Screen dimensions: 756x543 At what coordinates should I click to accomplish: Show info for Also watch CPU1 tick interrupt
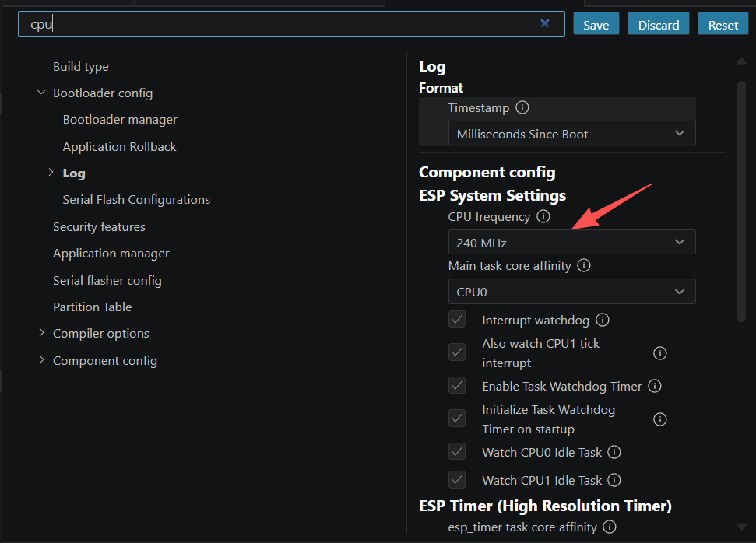tap(660, 353)
